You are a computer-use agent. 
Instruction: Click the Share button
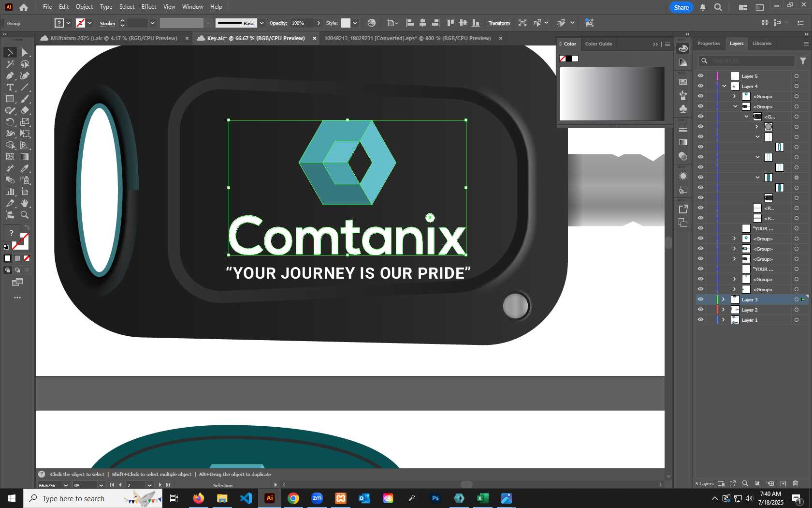pos(681,7)
